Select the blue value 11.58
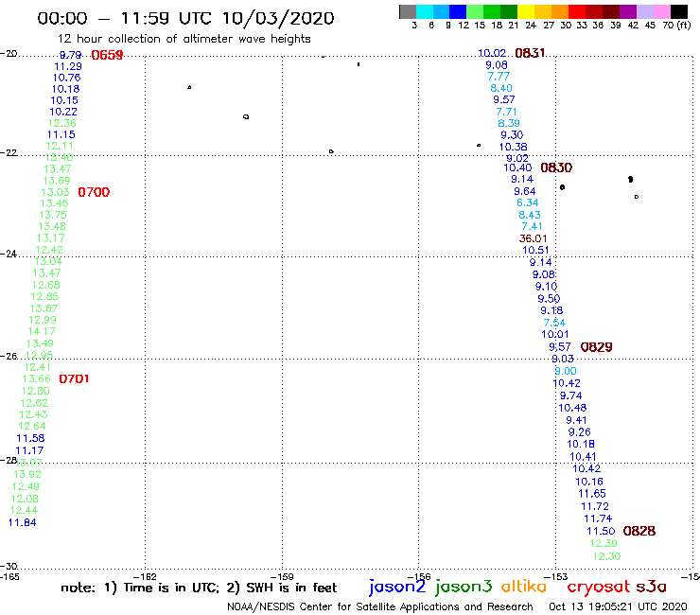The image size is (700, 615). coord(30,438)
